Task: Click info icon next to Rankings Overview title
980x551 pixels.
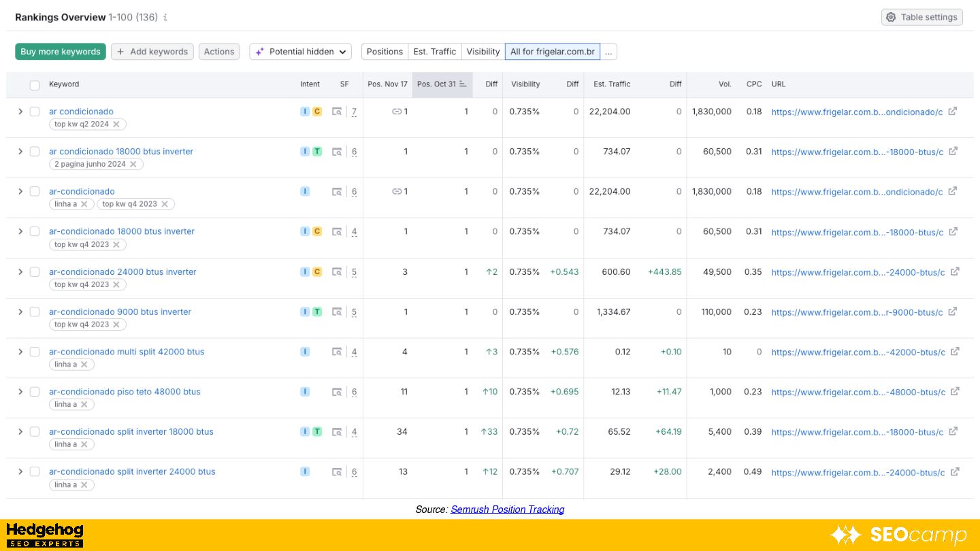Action: pos(165,18)
